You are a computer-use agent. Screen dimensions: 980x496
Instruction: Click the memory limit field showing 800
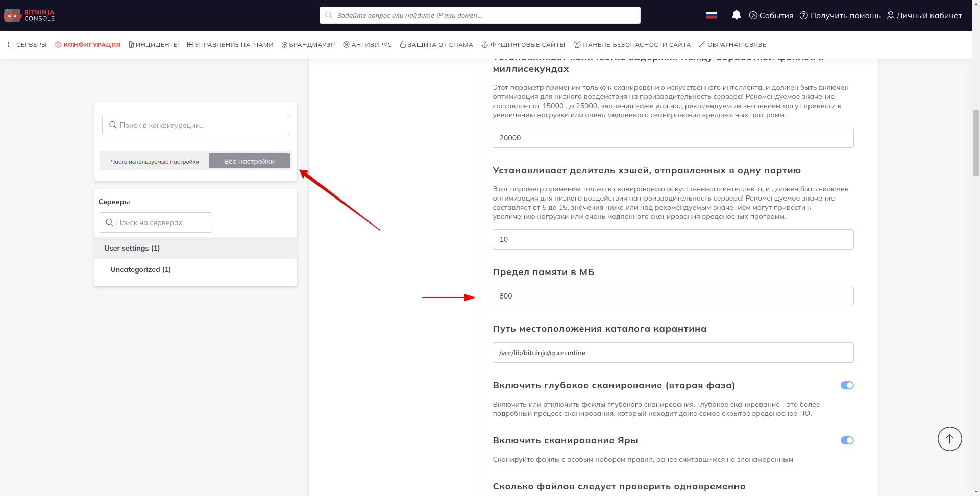(673, 296)
